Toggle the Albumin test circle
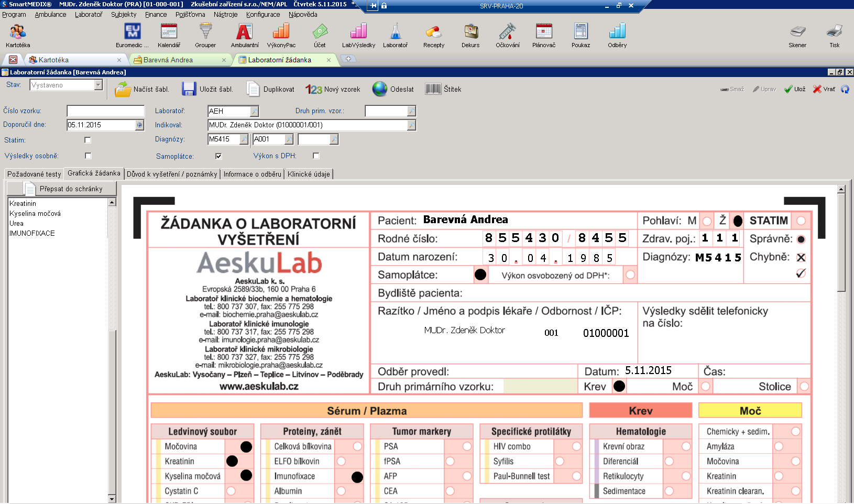854x504 pixels. pos(341,491)
